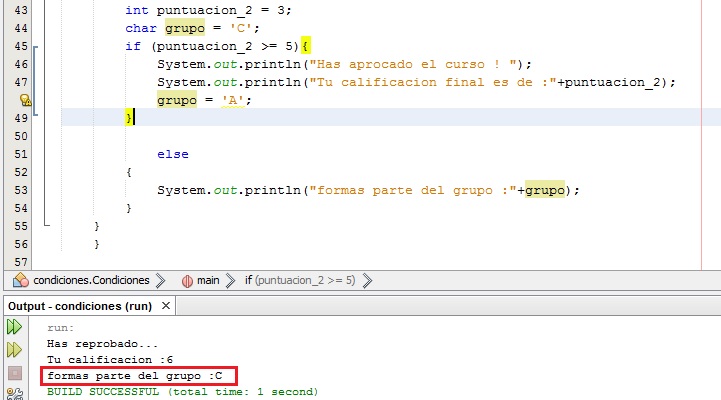Click the 'A' character literal
The height and width of the screenshot is (400, 721).
point(235,100)
